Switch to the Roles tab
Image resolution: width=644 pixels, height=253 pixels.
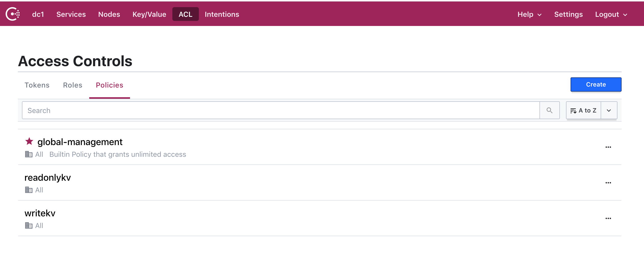point(73,85)
